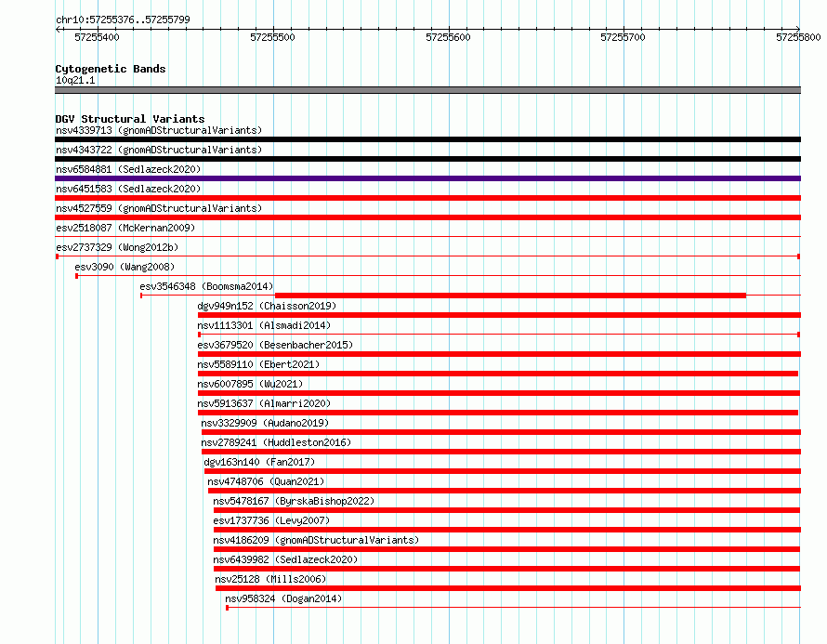The height and width of the screenshot is (644, 827).
Task: Select esv2518087 (McKernan2009) label
Action: pyautogui.click(x=125, y=228)
